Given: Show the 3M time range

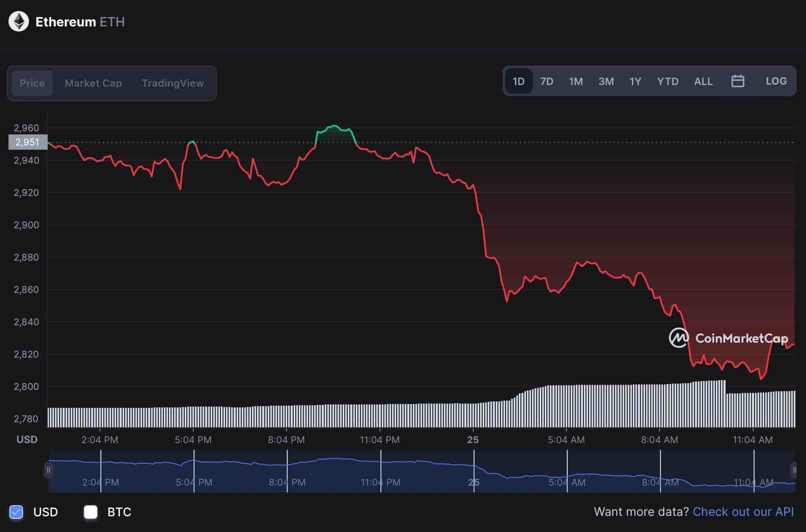Looking at the screenshot, I should tap(606, 81).
